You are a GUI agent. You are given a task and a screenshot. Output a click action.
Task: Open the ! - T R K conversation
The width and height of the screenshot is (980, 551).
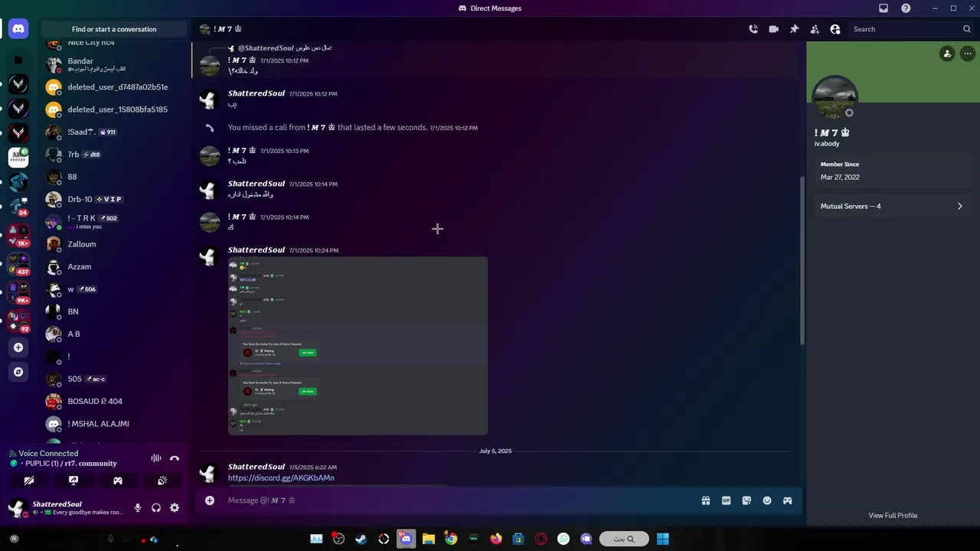114,222
